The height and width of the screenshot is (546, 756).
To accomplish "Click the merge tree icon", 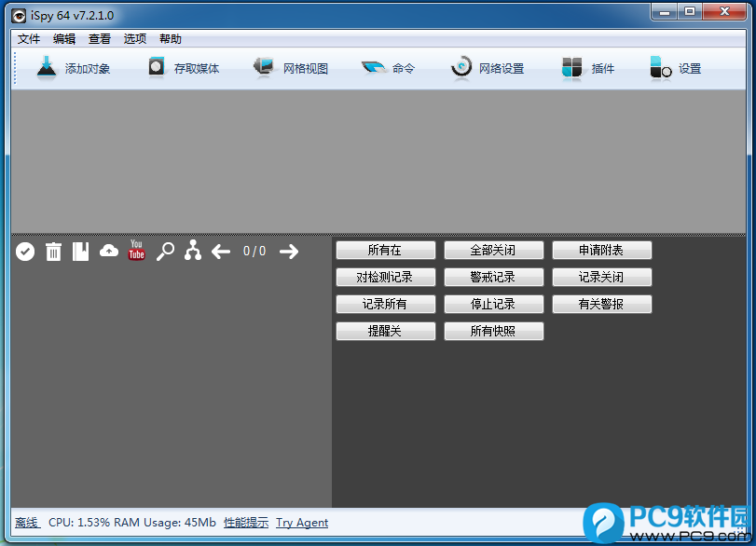I will pyautogui.click(x=193, y=251).
